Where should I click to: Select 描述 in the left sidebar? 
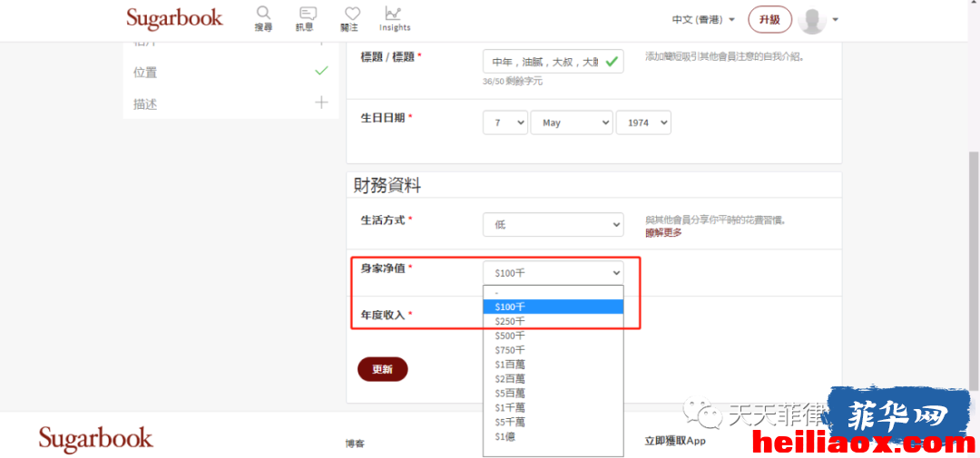coord(145,104)
